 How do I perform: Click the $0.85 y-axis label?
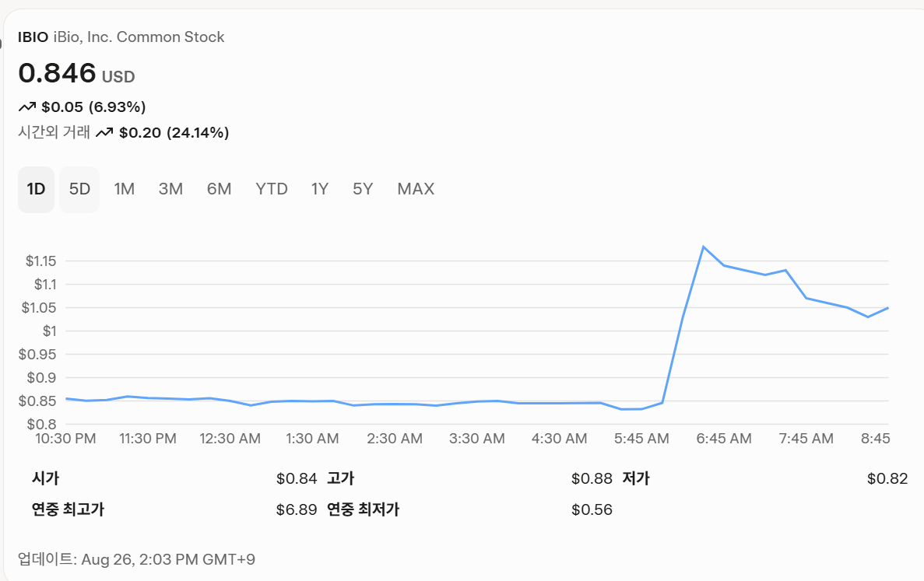coord(37,401)
